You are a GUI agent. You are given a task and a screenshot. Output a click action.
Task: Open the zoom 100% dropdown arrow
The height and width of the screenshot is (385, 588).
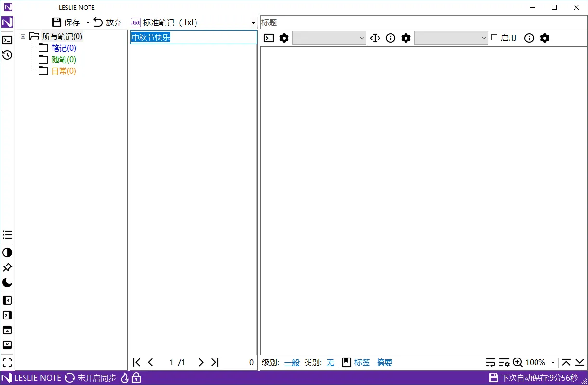(553, 362)
